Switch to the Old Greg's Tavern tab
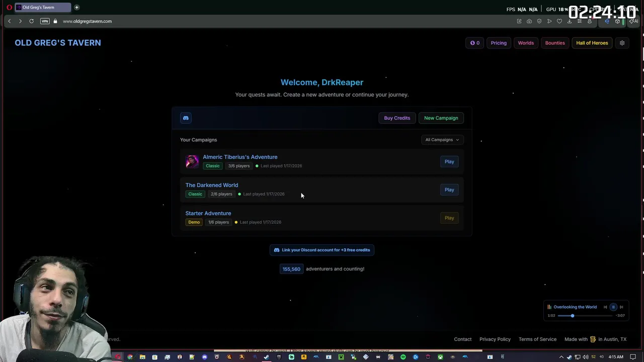This screenshot has width=644, height=362. pyautogui.click(x=42, y=8)
